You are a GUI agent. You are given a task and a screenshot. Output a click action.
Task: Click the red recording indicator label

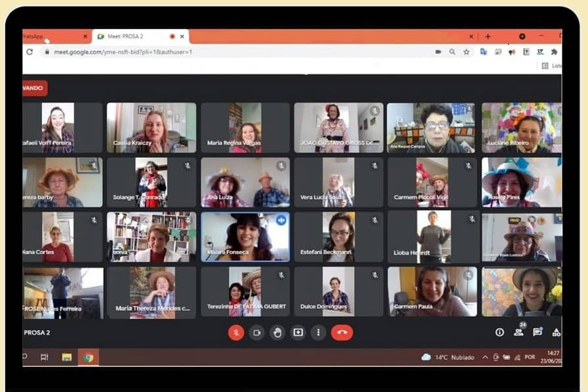click(x=34, y=88)
